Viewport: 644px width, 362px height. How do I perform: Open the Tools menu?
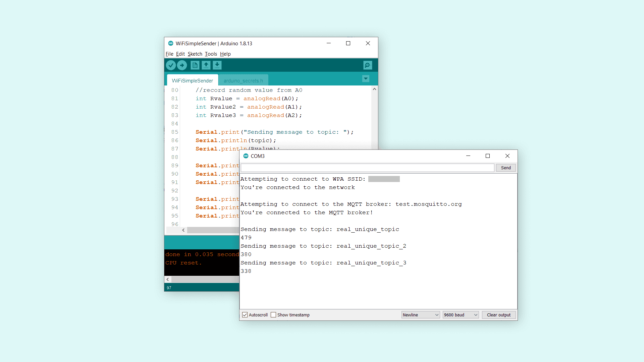211,54
